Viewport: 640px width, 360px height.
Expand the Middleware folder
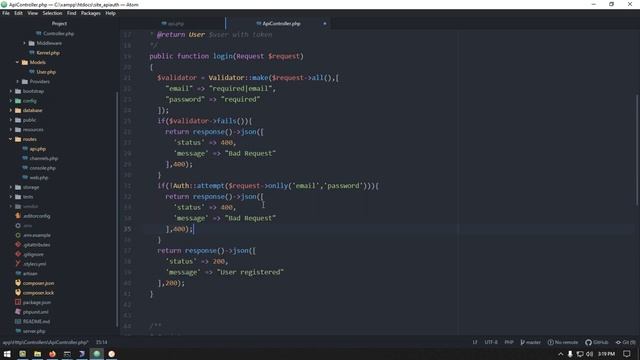pyautogui.click(x=24, y=43)
